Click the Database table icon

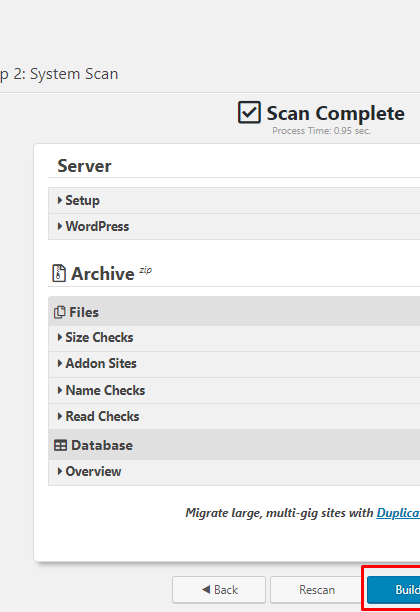coord(61,445)
